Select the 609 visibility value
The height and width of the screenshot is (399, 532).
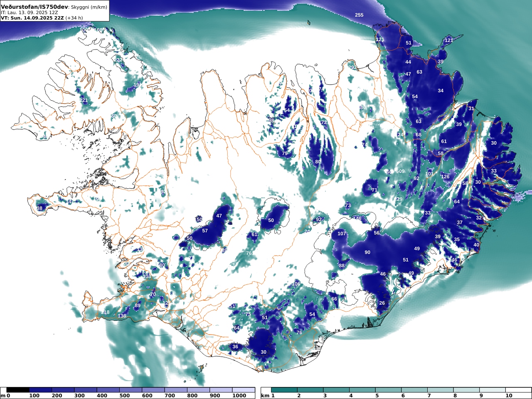tap(400, 171)
